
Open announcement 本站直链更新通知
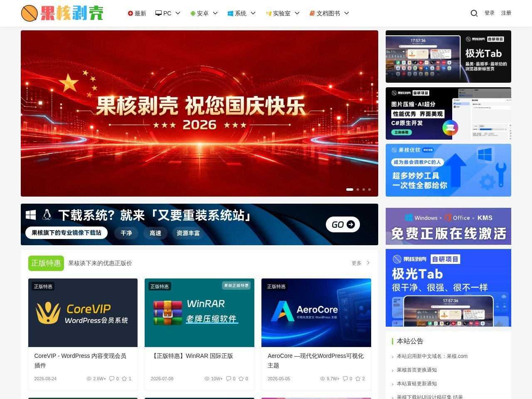[x=417, y=384]
